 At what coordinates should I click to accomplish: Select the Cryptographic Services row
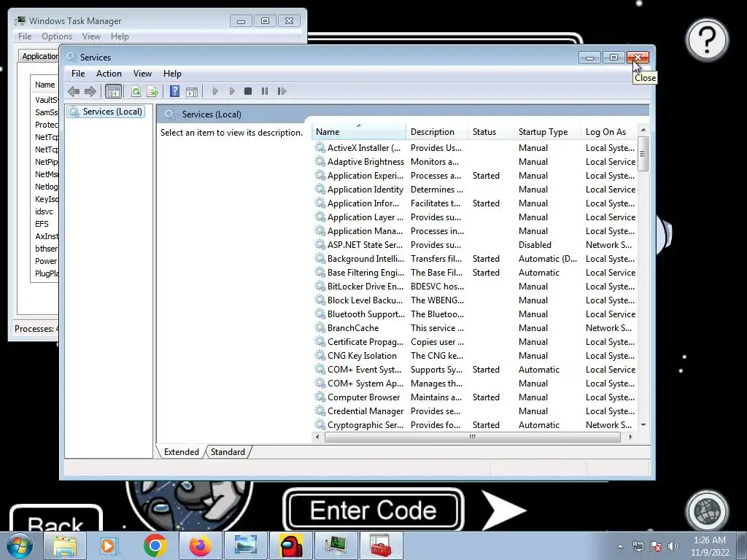point(475,425)
